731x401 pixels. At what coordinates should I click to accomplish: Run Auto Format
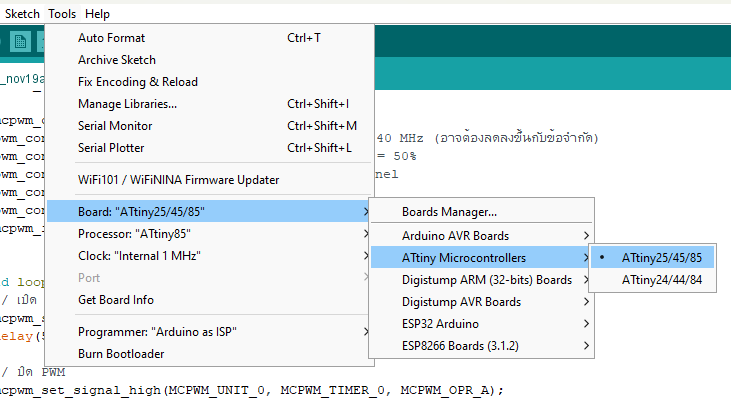pyautogui.click(x=210, y=38)
